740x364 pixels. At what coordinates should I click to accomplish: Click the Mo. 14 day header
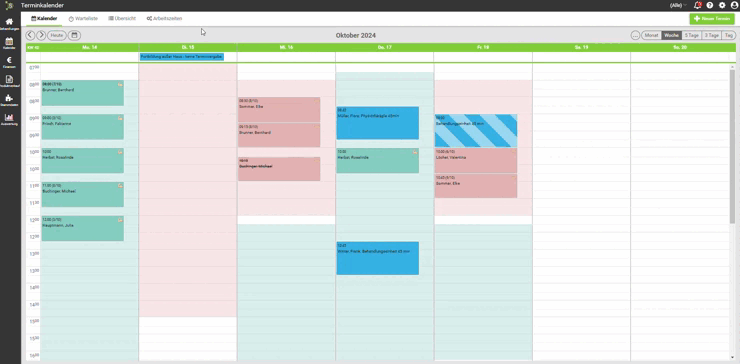(x=90, y=48)
